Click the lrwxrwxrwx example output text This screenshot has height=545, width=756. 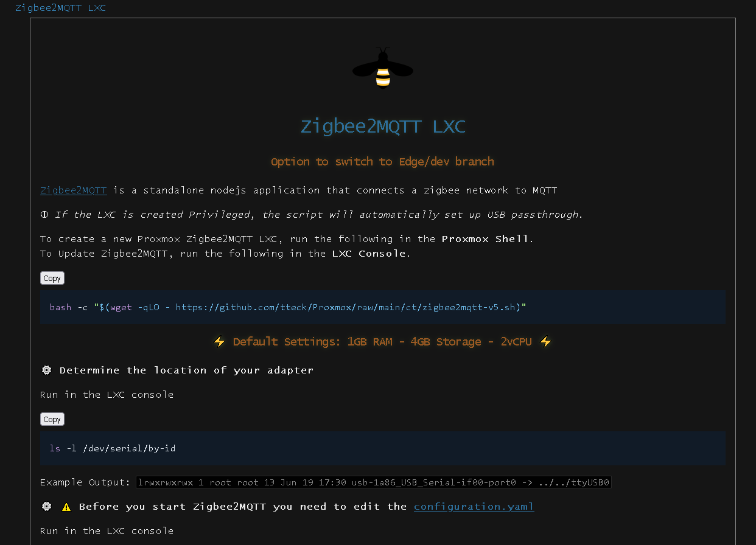point(374,482)
